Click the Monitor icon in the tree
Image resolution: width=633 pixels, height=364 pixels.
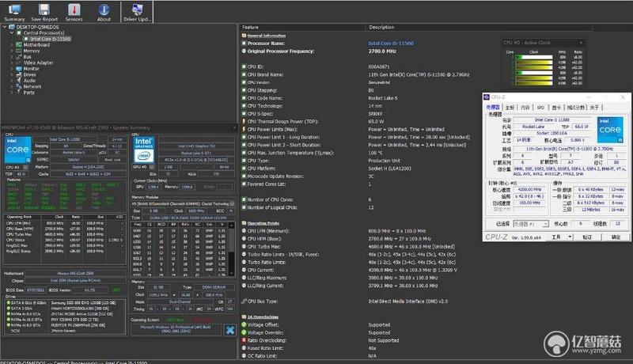tap(18, 69)
